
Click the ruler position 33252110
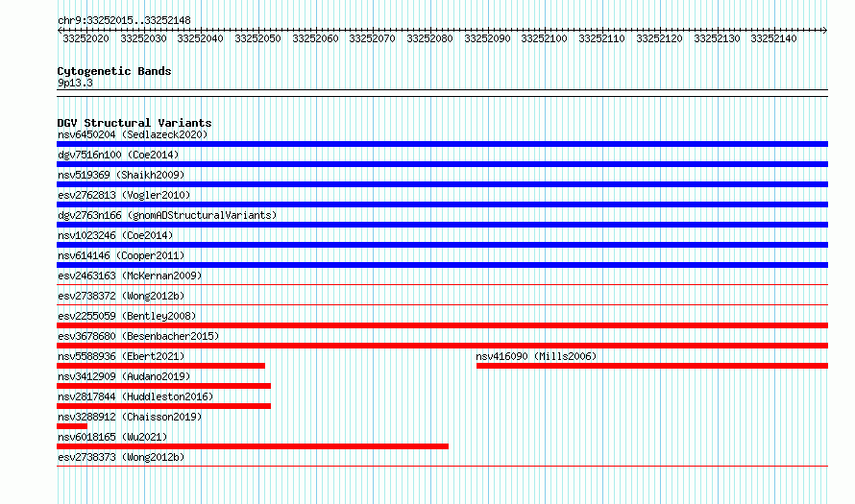click(602, 38)
